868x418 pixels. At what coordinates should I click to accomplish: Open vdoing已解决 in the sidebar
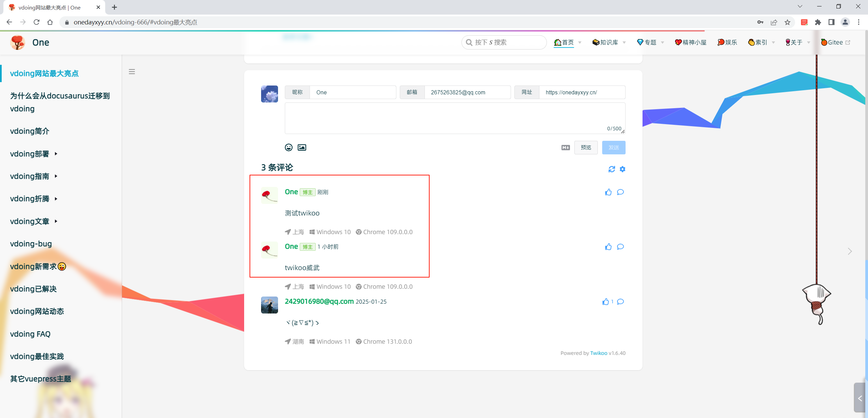pyautogui.click(x=34, y=289)
